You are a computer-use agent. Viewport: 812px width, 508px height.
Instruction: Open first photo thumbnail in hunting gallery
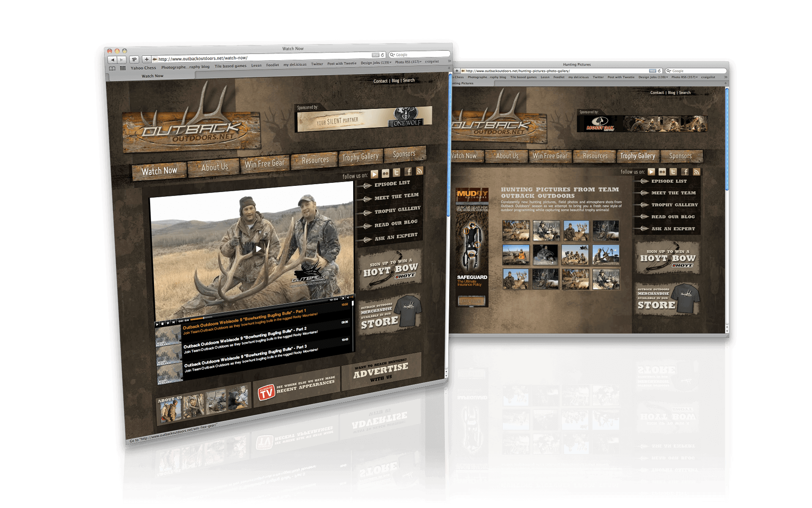point(516,231)
